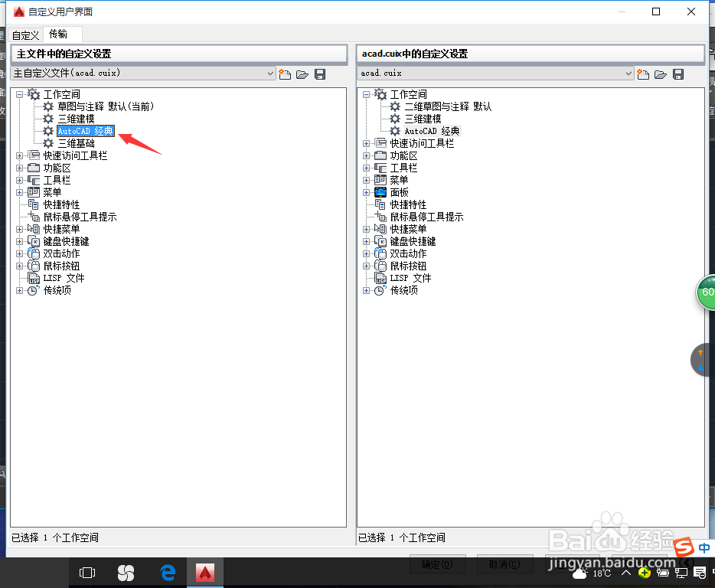Image resolution: width=715 pixels, height=588 pixels.
Task: Expand the left 双击动作 node
Action: 19,254
